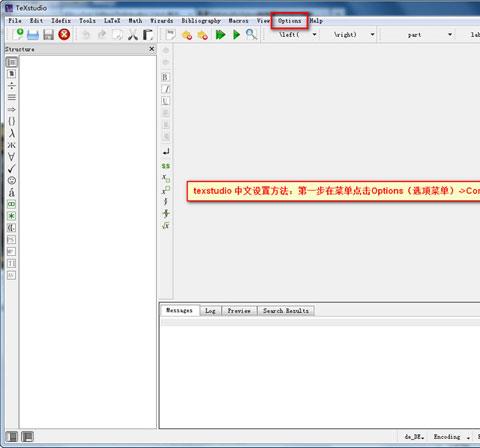Image resolution: width=480 pixels, height=448 pixels.
Task: Switch to the Log tab
Action: tap(210, 311)
